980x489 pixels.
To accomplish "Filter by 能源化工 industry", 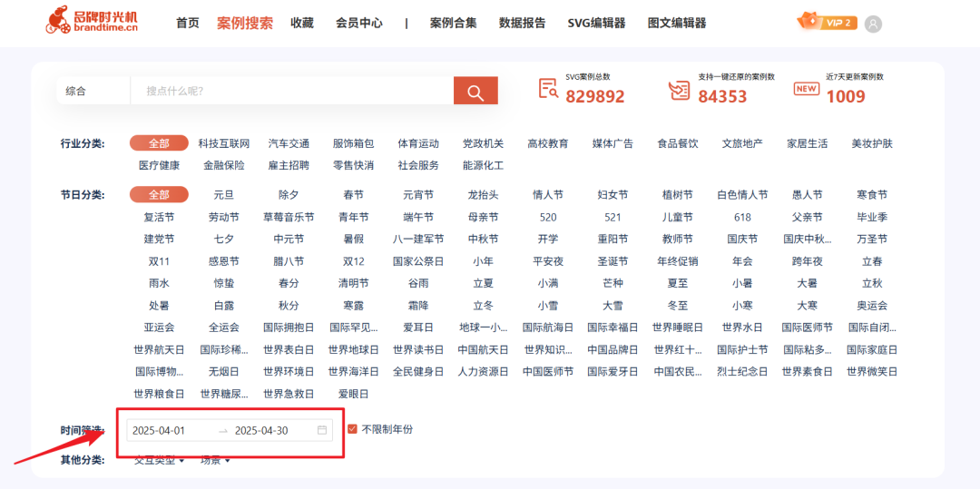I will (483, 165).
